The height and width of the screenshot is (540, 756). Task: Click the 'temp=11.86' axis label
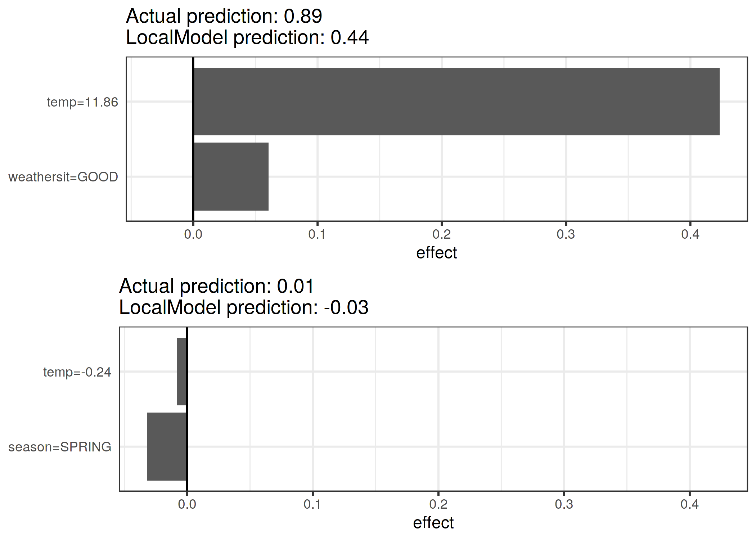click(x=82, y=102)
